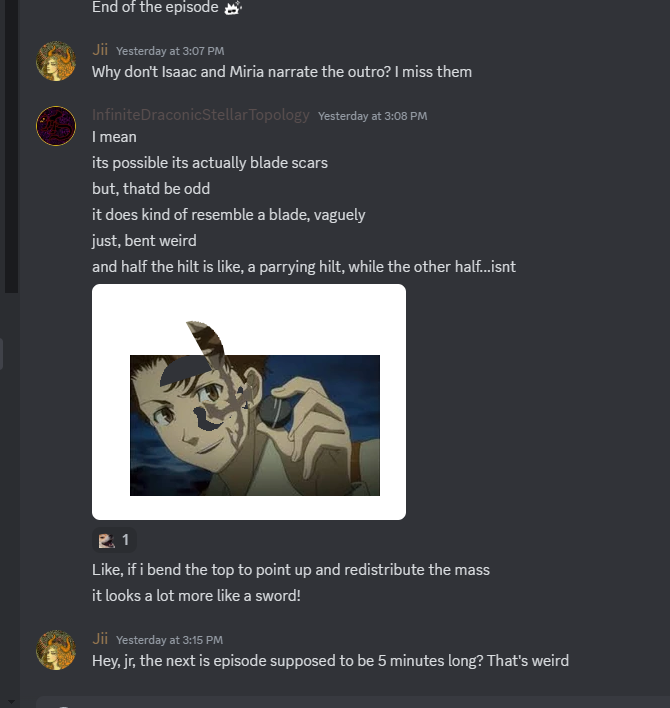
Task: Click the timestamp 'Yesterday at 3:15 PM'
Action: pyautogui.click(x=169, y=640)
